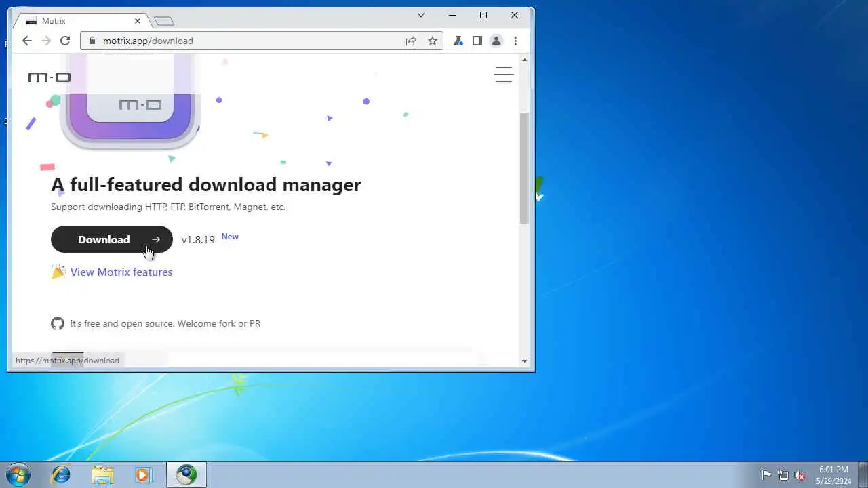Open the Chrome three-dot menu

tap(515, 41)
